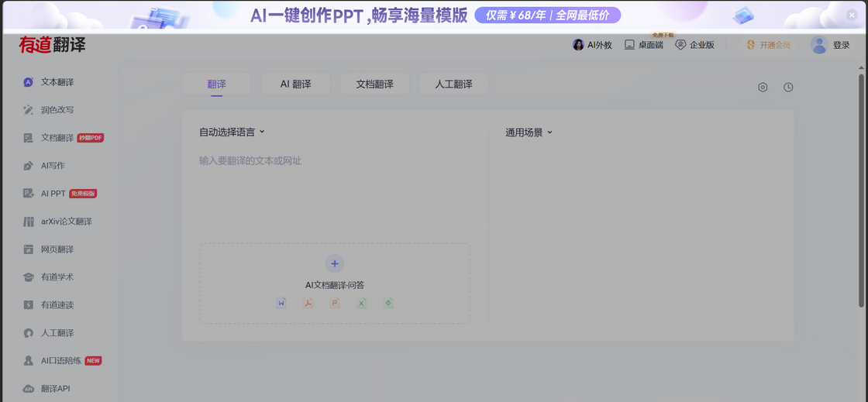Click the AI文档翻译·问答 label
868x402 pixels.
334,285
